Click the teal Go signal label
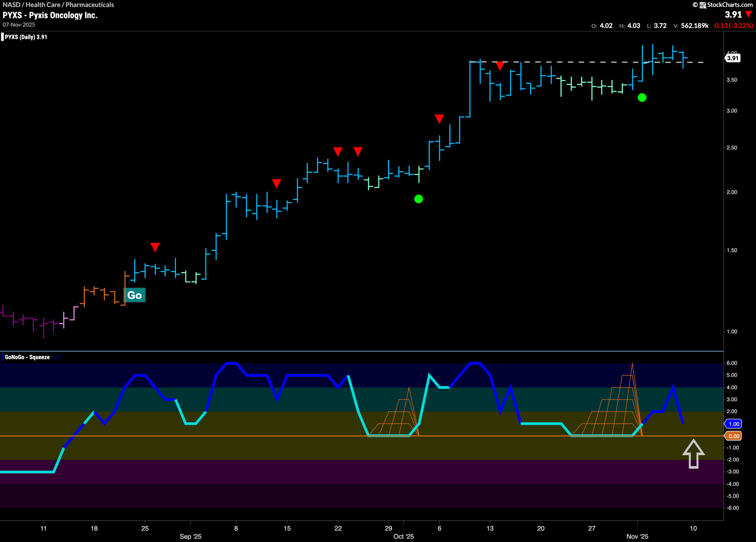This screenshot has width=756, height=542. click(135, 295)
